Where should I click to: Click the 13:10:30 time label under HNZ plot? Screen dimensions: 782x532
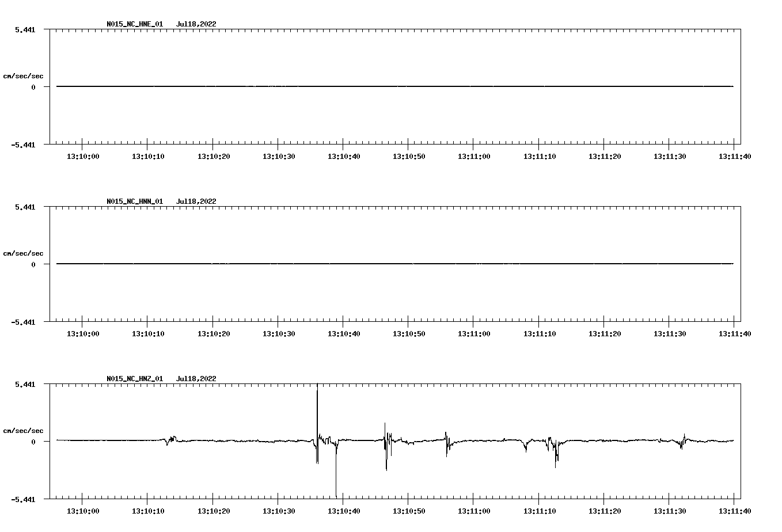(x=279, y=511)
